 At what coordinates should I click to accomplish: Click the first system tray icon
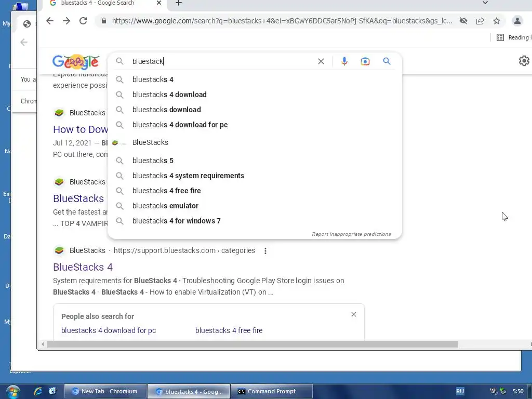click(494, 391)
